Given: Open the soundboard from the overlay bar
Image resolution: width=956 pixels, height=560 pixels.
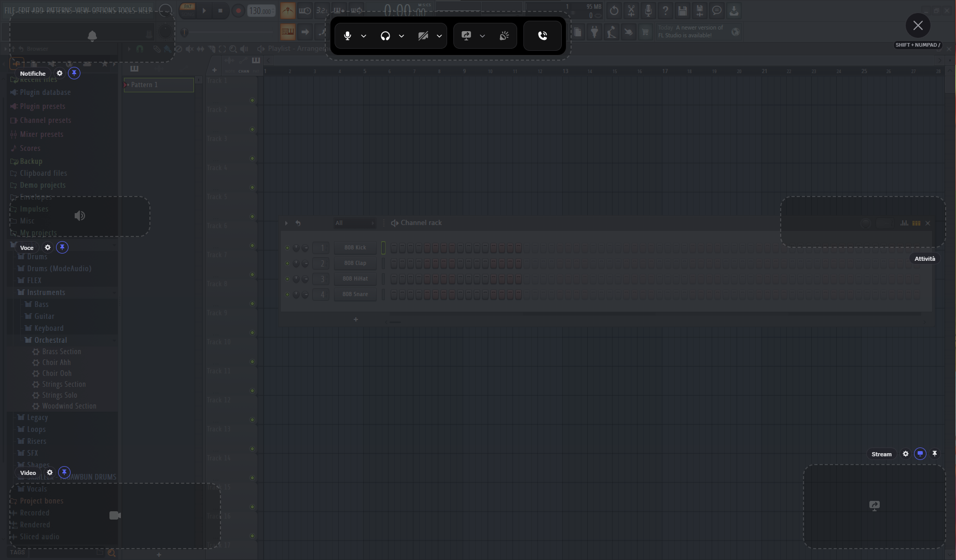Looking at the screenshot, I should click(x=504, y=36).
